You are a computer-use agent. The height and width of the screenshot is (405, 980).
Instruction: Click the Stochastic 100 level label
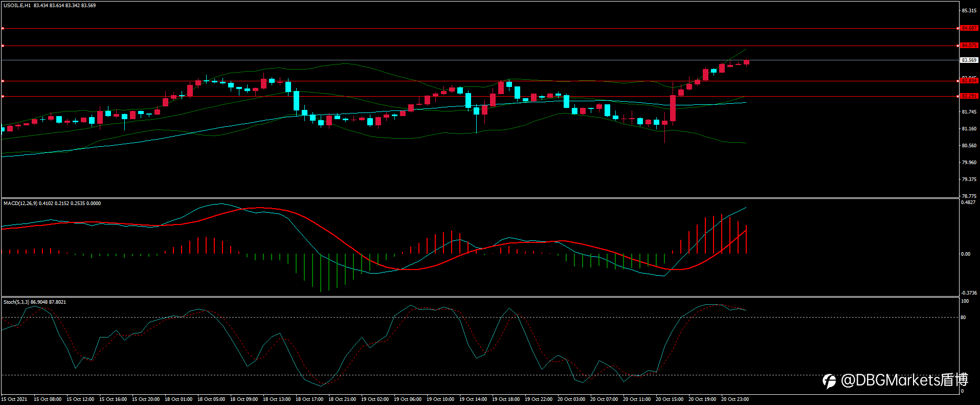pos(965,301)
